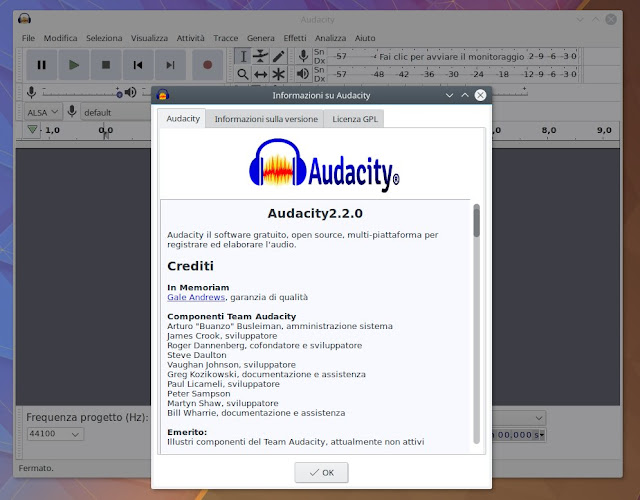Open the Visualizza menu

(x=149, y=38)
